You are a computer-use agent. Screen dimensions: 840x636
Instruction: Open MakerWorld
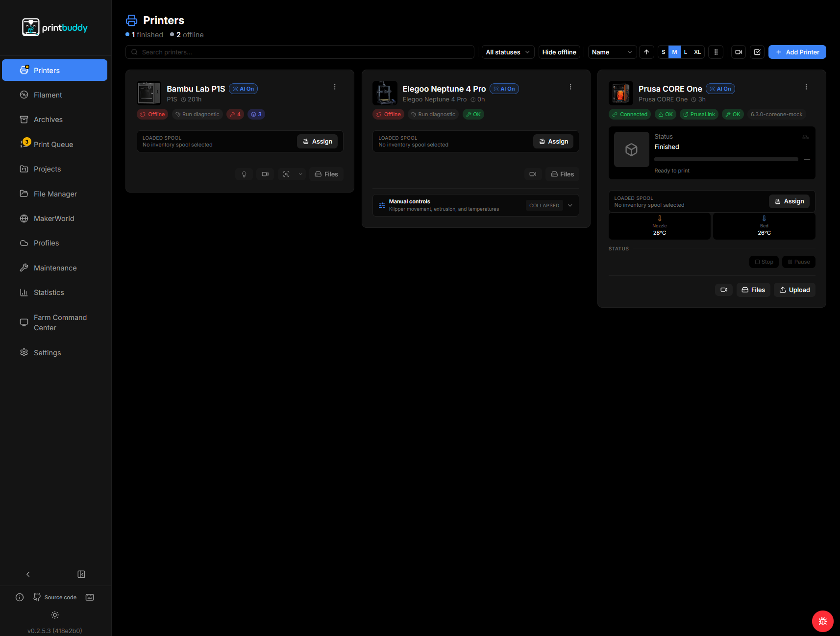coord(55,219)
